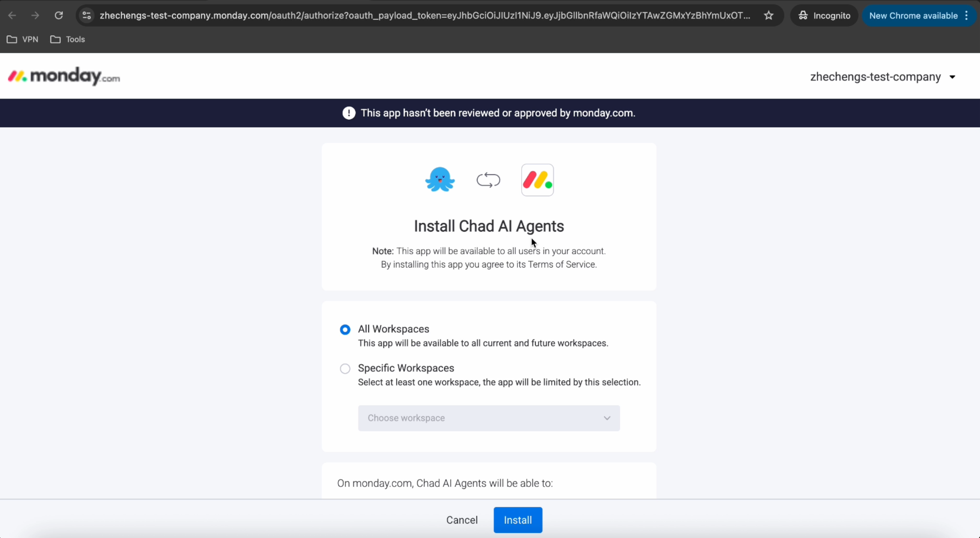Click the Install button
The height and width of the screenshot is (538, 980).
518,520
